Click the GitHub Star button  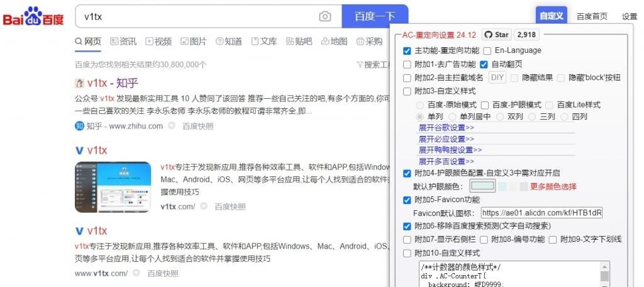click(496, 35)
